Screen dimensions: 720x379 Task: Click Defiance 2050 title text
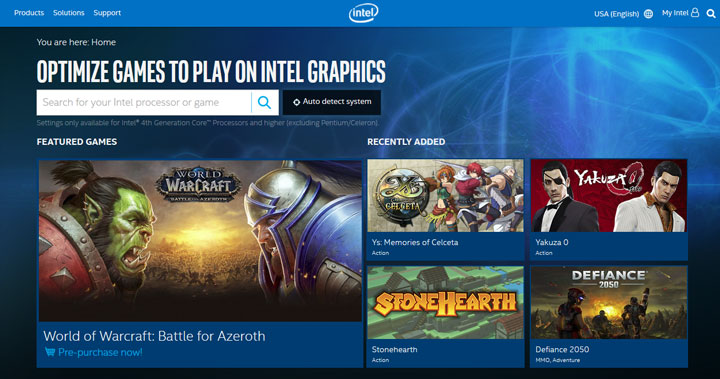pyautogui.click(x=562, y=349)
